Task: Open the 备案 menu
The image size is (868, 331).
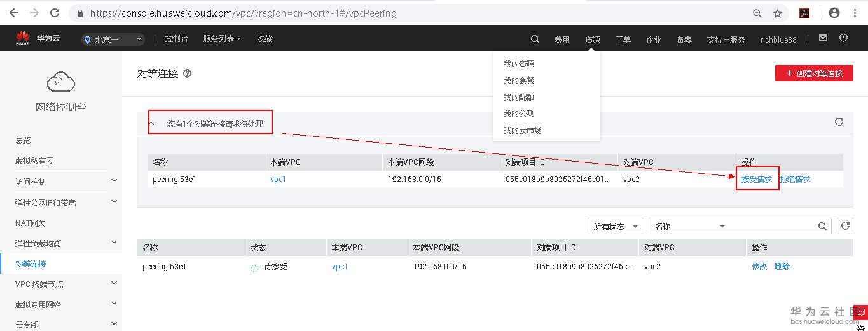Action: 684,39
